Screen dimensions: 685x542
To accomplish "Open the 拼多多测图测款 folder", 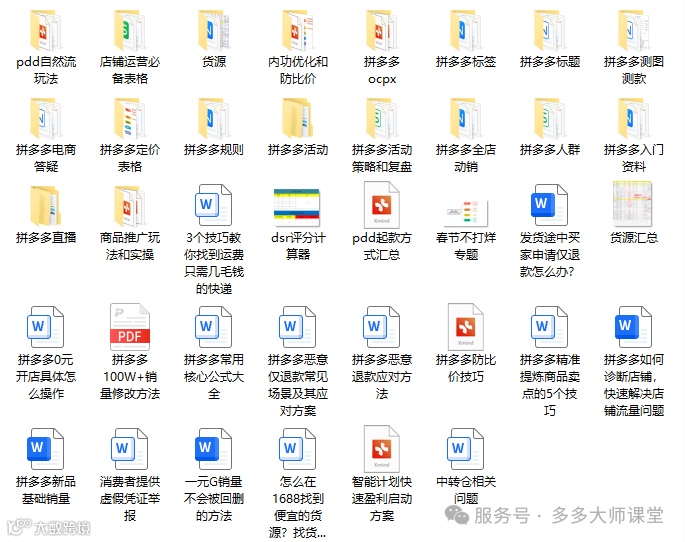I will (x=633, y=31).
